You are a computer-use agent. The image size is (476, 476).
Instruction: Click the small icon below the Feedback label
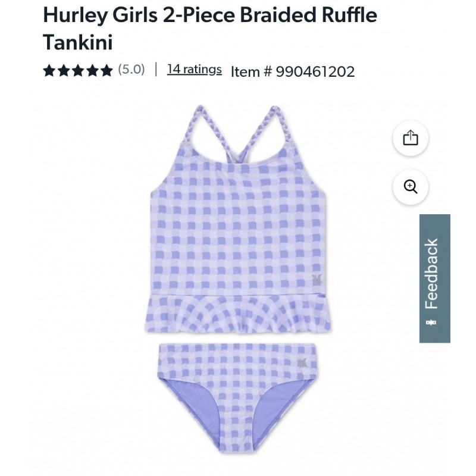click(x=431, y=322)
